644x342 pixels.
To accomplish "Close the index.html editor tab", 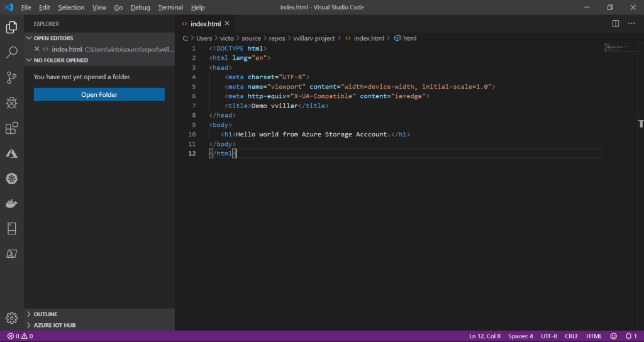I will [x=227, y=24].
